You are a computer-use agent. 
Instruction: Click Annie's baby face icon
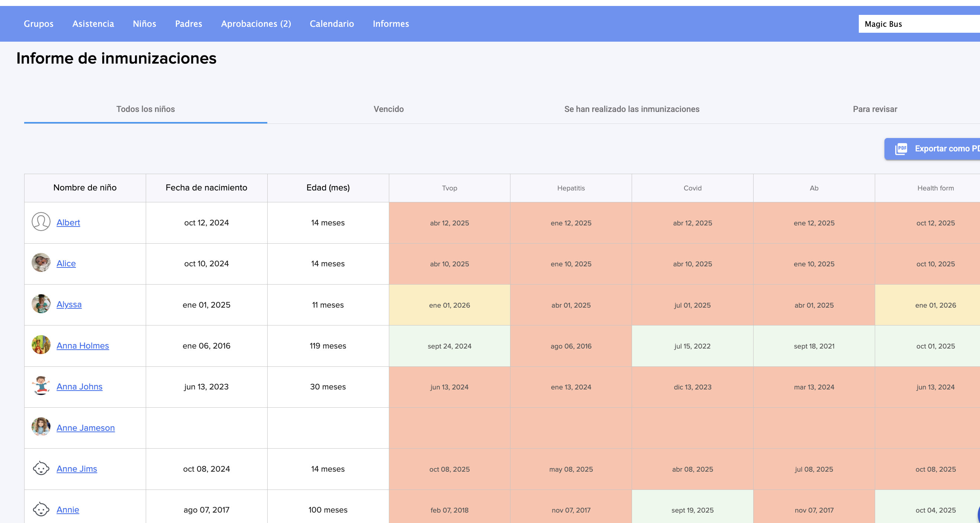[x=41, y=509]
